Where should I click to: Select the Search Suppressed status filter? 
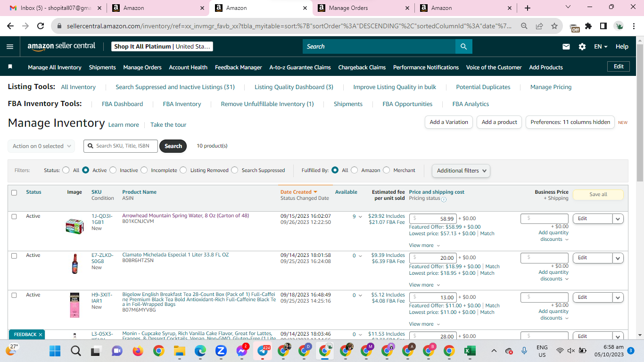(235, 170)
